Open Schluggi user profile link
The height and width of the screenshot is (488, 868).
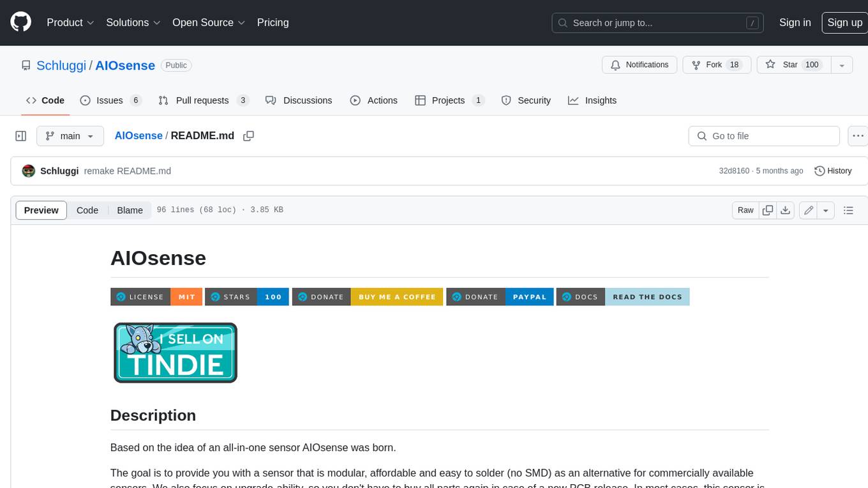click(x=61, y=65)
